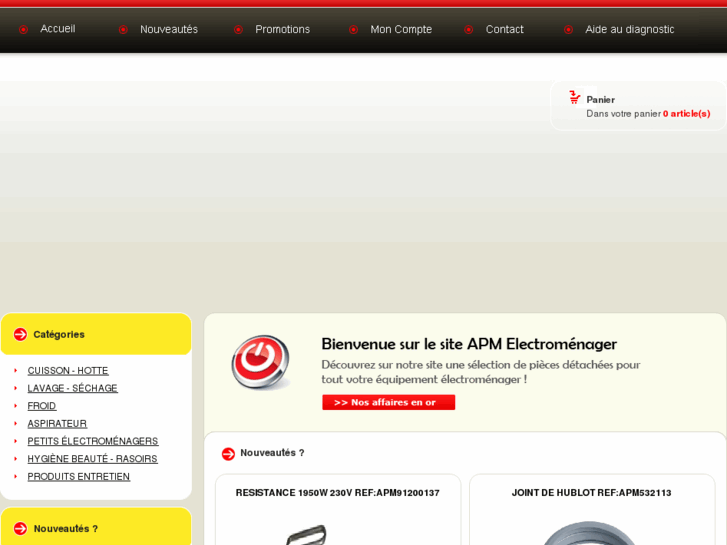The height and width of the screenshot is (545, 727).
Task: Open the FROID category
Action: [x=42, y=406]
